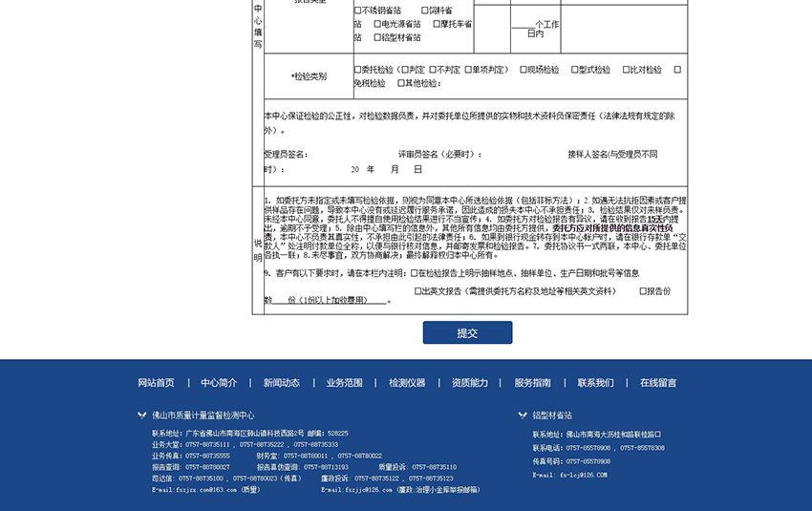
Task: Go to 新闻动态 in the footer
Action: coord(281,383)
